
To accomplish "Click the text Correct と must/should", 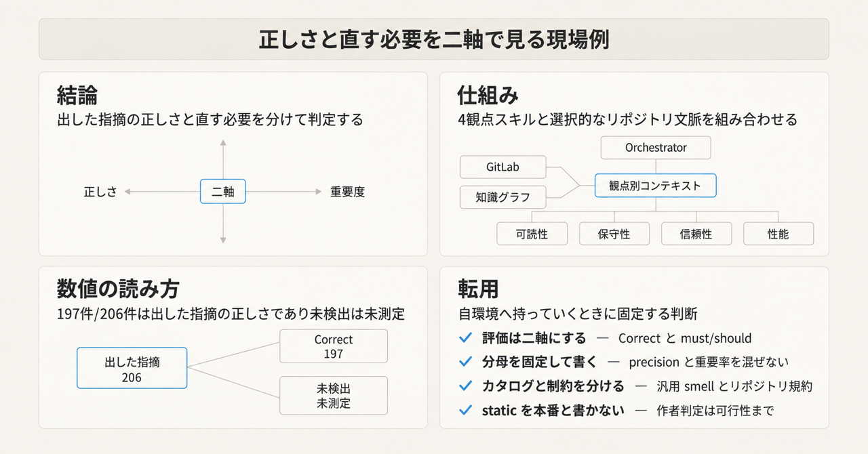I will point(685,338).
